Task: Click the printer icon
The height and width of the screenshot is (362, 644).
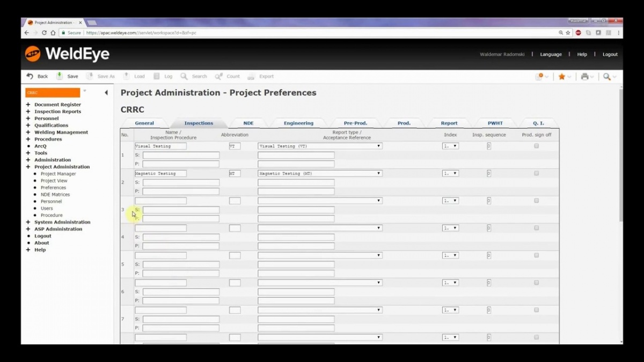Action: 585,77
